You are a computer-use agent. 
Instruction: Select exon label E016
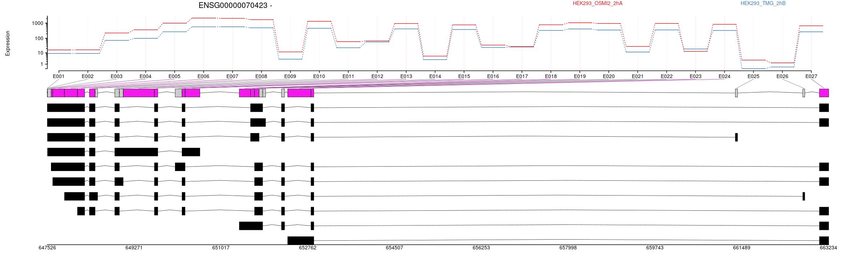tap(493, 77)
